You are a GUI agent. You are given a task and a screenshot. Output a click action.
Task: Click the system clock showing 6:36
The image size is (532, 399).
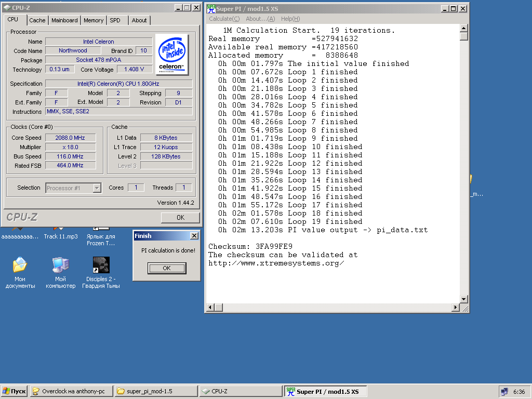click(519, 392)
